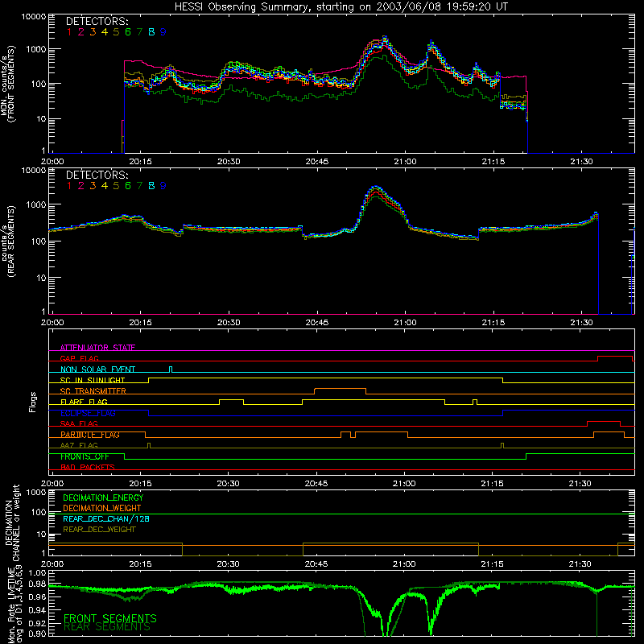Select orange detector 3 in front segments legend
The width and height of the screenshot is (644, 644).
tap(93, 32)
